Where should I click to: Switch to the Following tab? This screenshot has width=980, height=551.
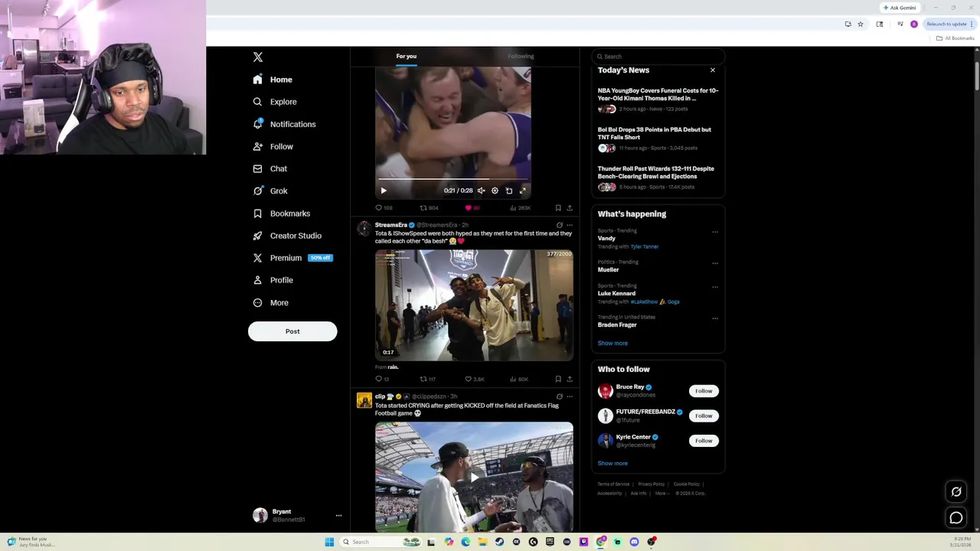[x=521, y=56]
